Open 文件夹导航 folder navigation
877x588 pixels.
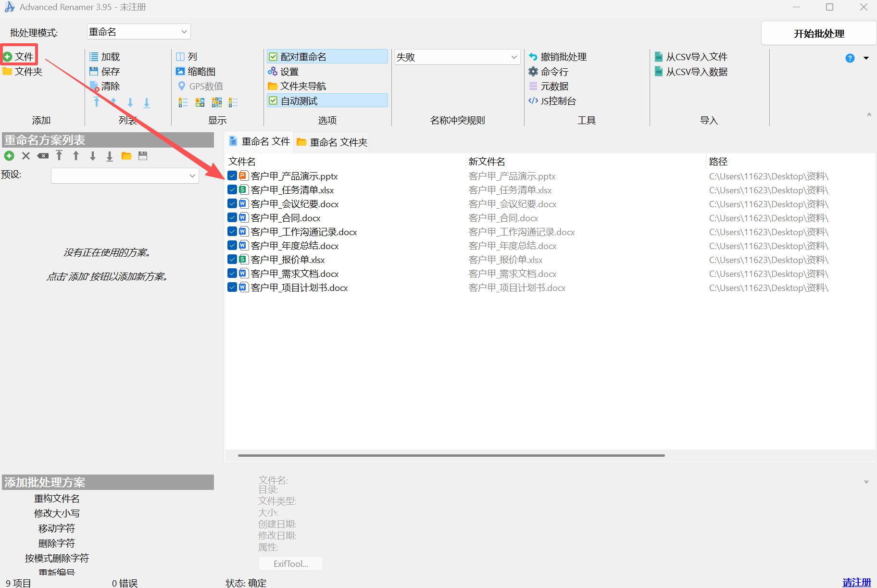[297, 86]
